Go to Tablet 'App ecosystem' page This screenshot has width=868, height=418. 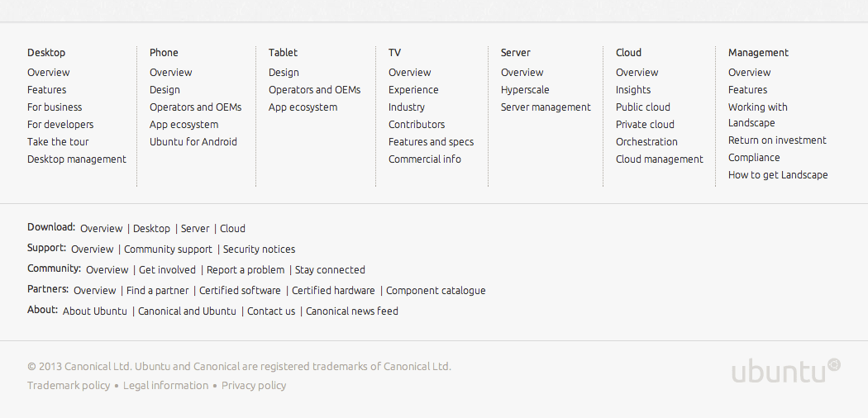[303, 107]
